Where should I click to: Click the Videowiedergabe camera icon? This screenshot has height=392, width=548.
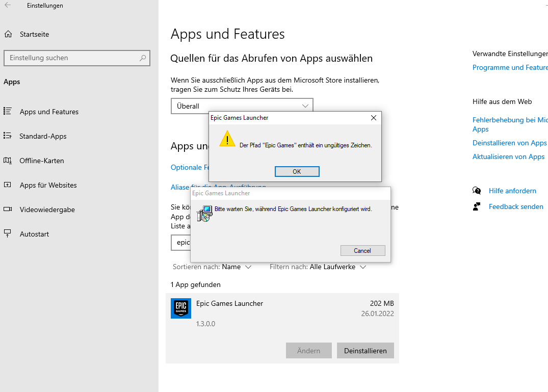point(8,210)
